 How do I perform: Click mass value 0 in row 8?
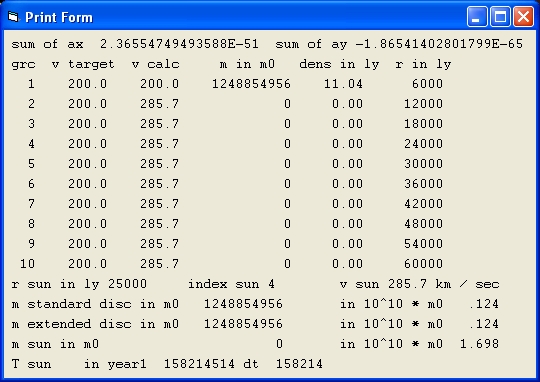(287, 224)
